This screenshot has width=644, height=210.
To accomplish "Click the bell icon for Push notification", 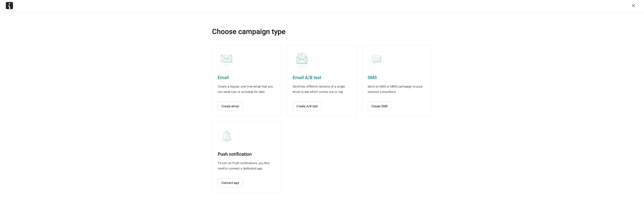I will (x=227, y=136).
